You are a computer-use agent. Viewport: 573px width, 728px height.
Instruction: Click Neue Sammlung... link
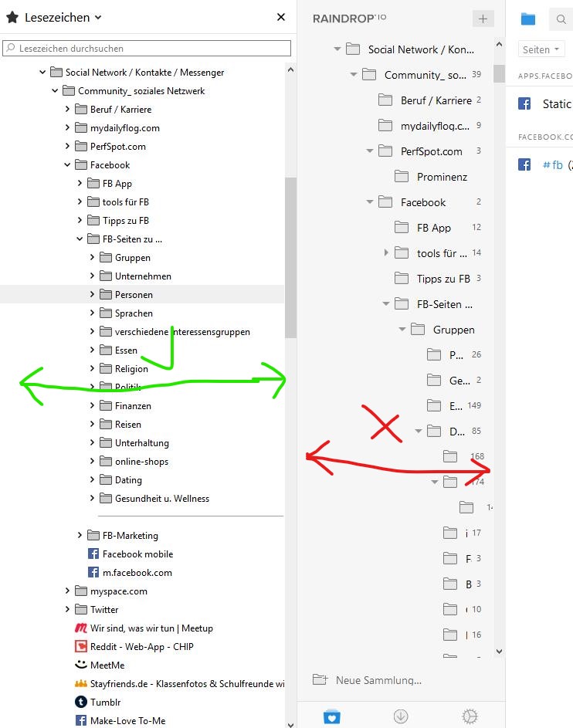(378, 680)
